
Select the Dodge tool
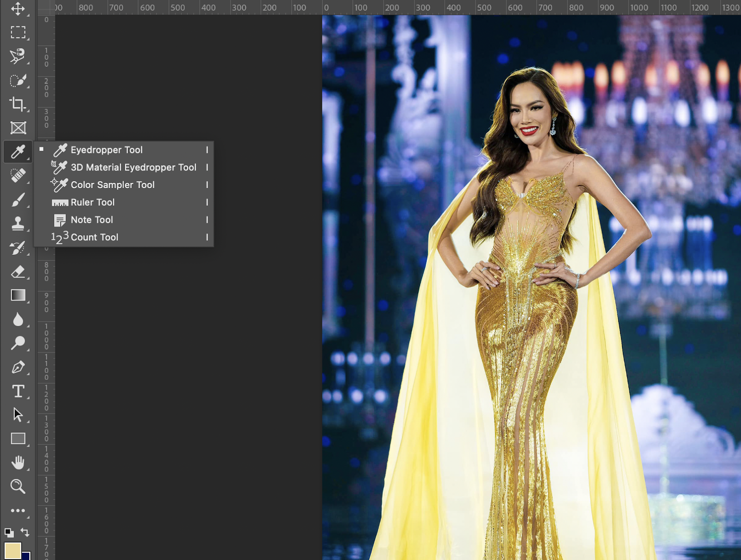[x=18, y=343]
